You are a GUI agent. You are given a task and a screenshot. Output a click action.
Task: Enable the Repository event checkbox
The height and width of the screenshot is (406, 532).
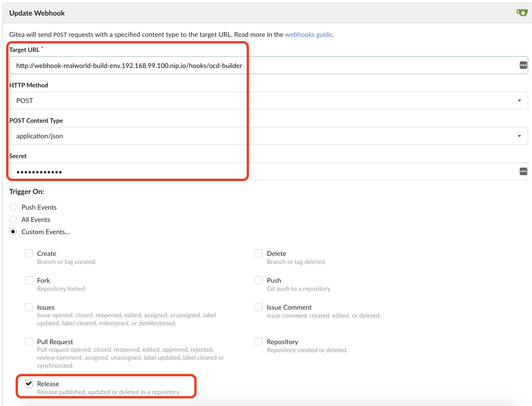click(258, 342)
